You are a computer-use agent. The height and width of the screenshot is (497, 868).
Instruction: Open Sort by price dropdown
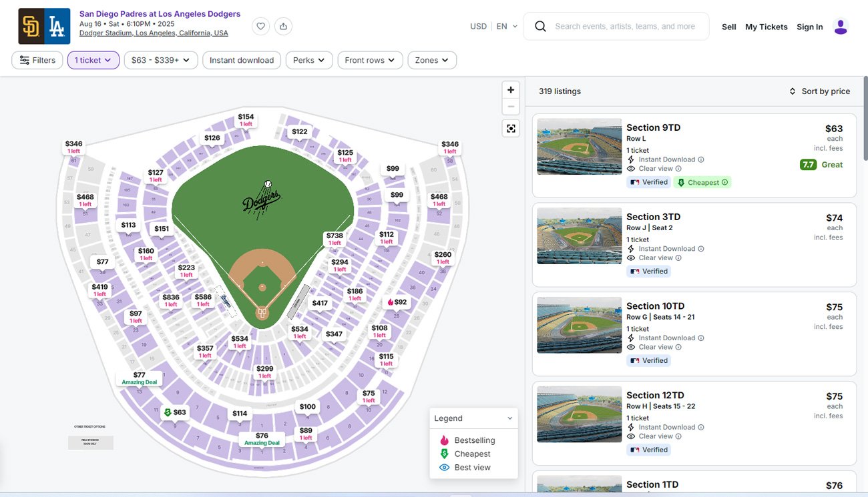click(819, 91)
